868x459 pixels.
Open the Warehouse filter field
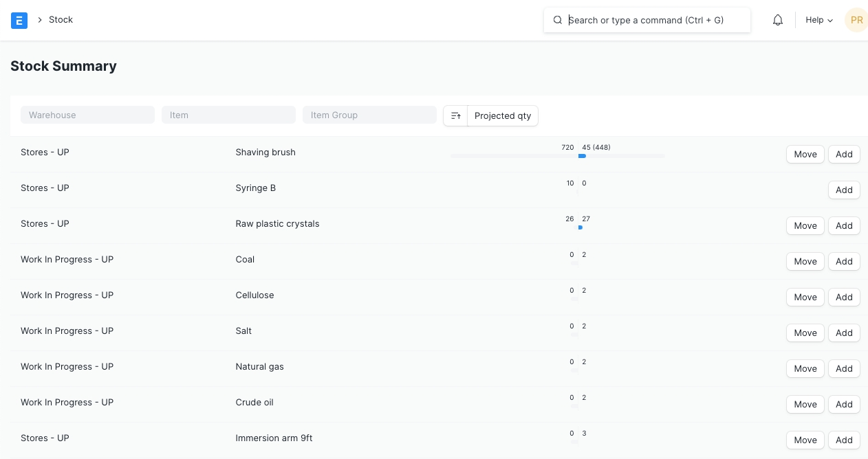click(x=87, y=115)
